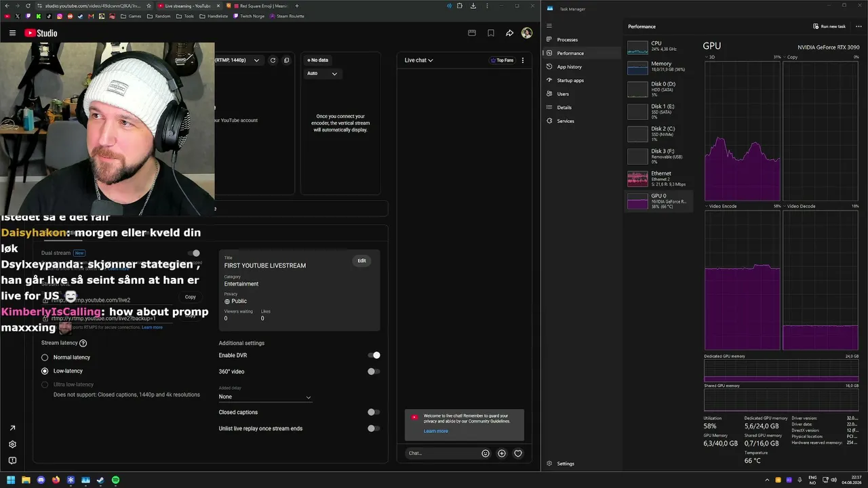Open live chat three-dot options menu
Image resolution: width=868 pixels, height=488 pixels.
click(x=523, y=60)
